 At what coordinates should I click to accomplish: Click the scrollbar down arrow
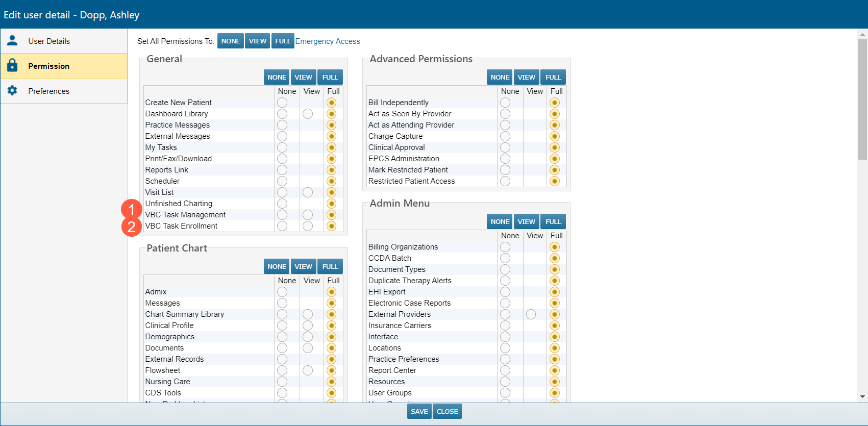(862, 396)
